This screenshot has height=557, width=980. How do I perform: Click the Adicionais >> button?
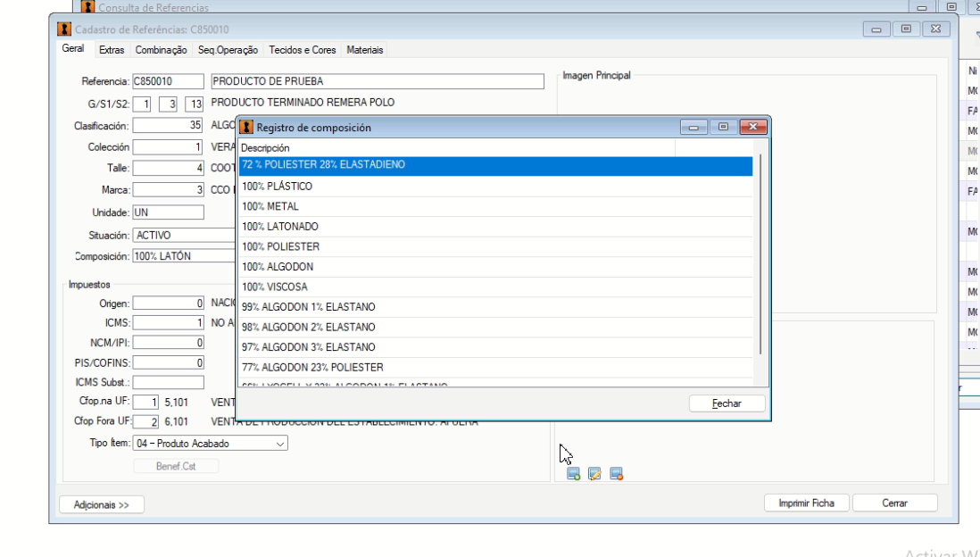coord(101,504)
